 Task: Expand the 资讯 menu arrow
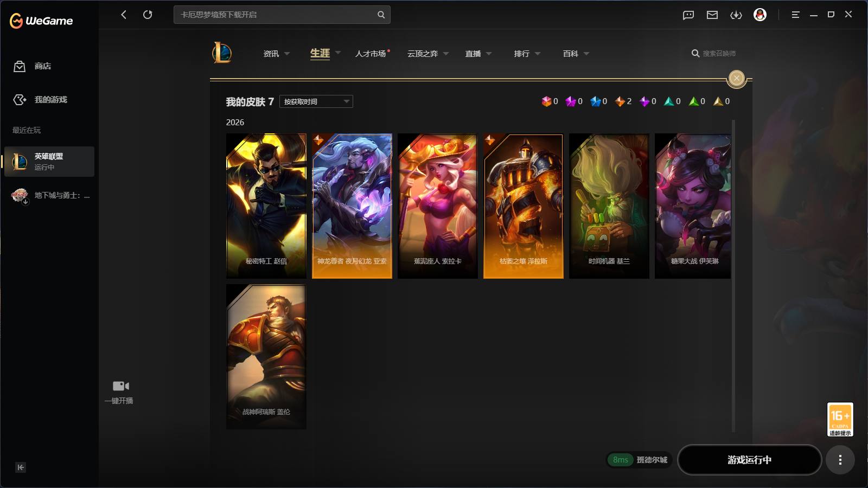pos(287,54)
